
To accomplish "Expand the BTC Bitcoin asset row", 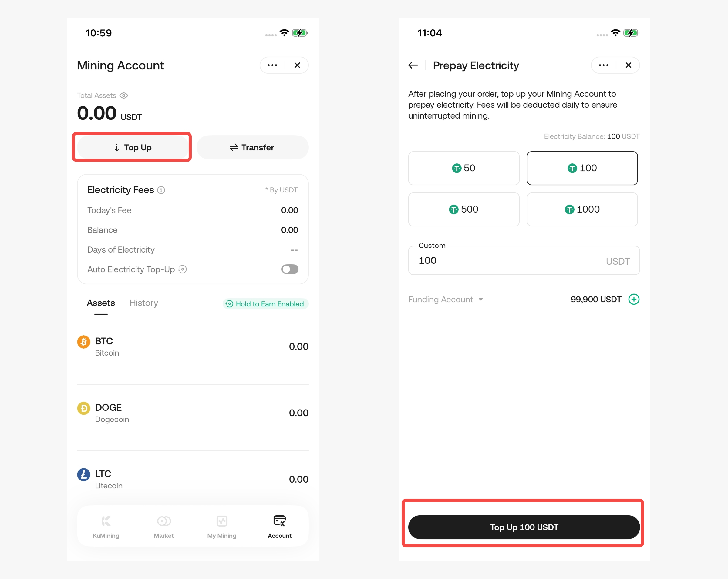I will (193, 346).
